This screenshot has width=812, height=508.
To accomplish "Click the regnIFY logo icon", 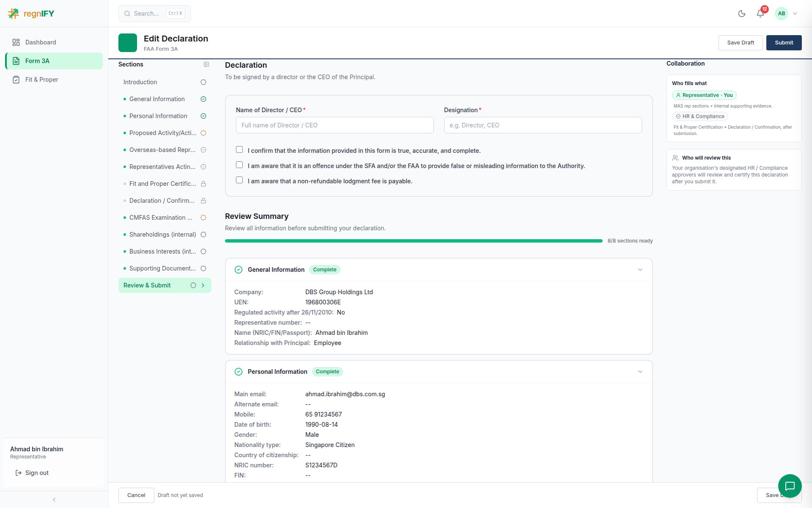I will coord(14,14).
